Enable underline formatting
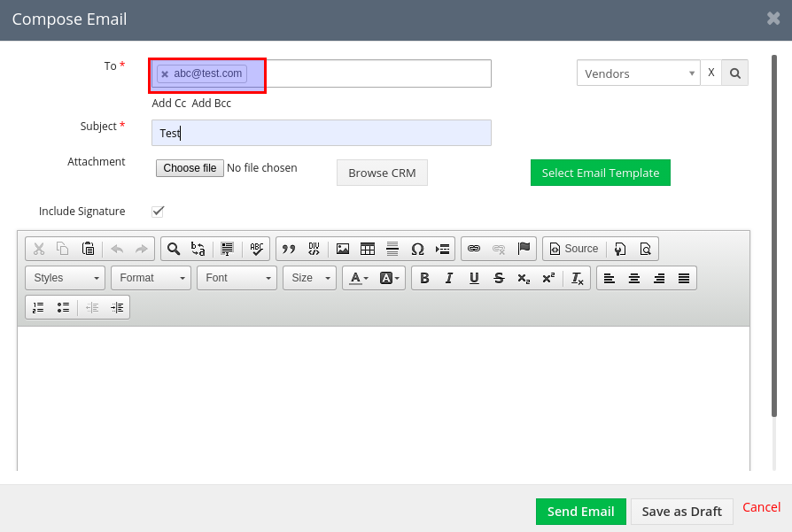The width and height of the screenshot is (792, 532). pos(474,277)
